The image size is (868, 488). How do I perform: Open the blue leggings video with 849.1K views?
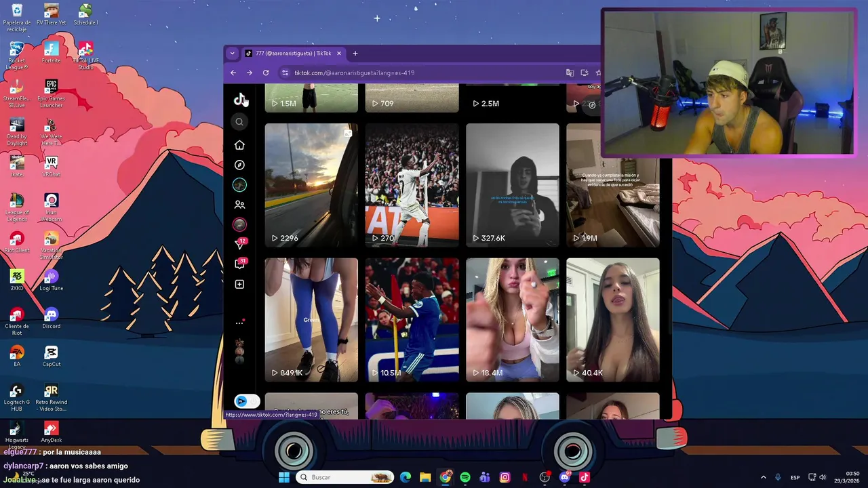[311, 319]
